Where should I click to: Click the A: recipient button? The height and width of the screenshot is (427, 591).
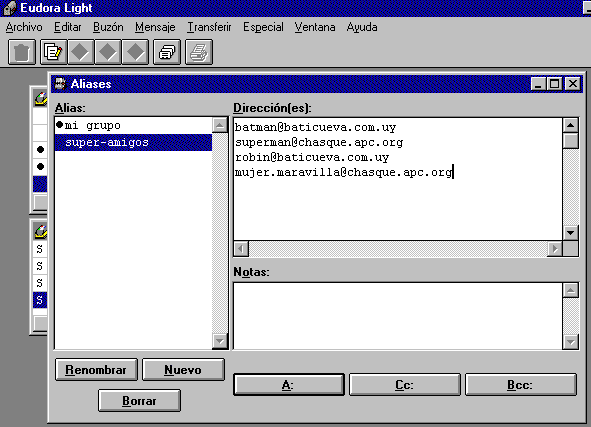(289, 385)
